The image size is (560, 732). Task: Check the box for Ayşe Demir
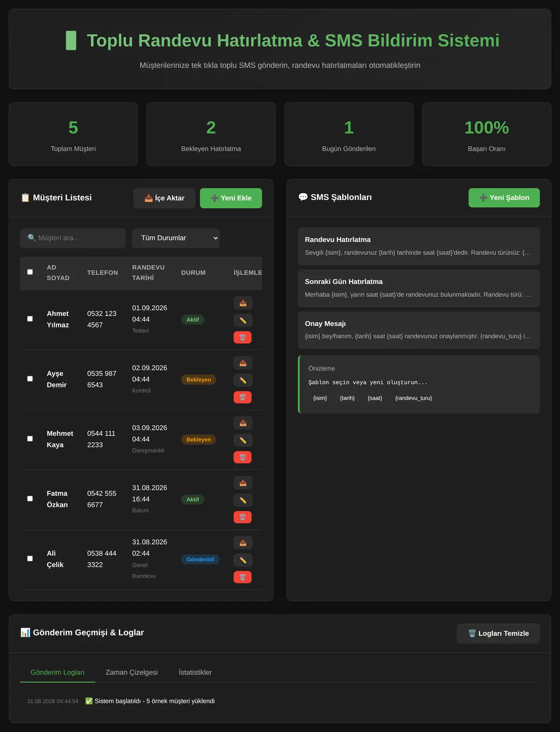pyautogui.click(x=30, y=379)
